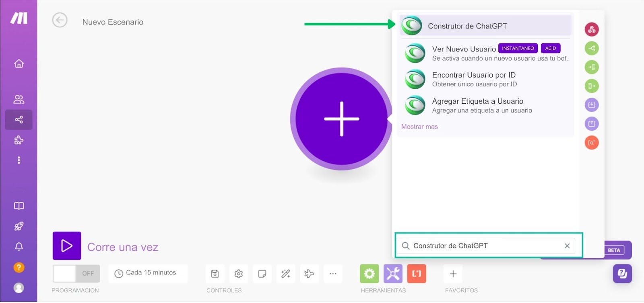Image resolution: width=644 pixels, height=303 pixels.
Task: Click the magic wand auto-align icon
Action: pos(286,274)
